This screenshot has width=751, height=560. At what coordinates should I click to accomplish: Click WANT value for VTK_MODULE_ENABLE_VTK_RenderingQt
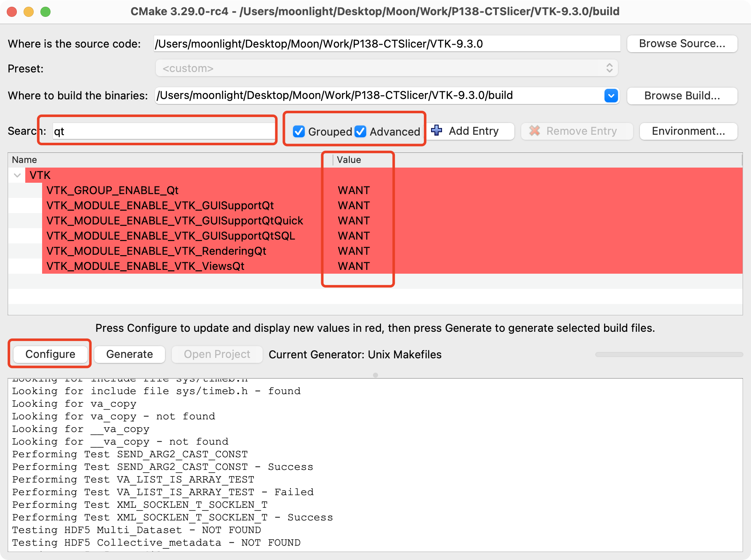[x=354, y=251]
